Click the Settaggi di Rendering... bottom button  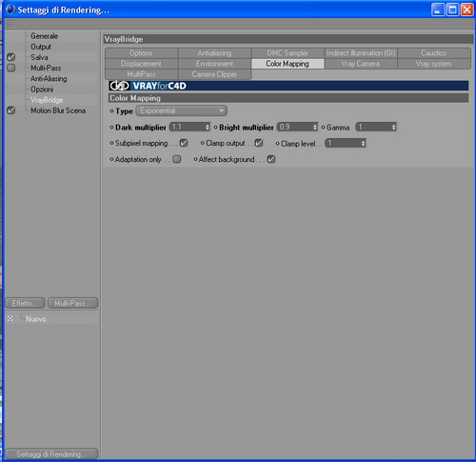click(51, 453)
